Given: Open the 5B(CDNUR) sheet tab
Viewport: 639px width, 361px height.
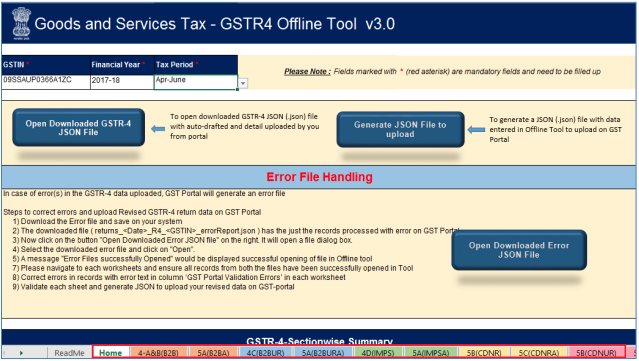Looking at the screenshot, I should pos(596,353).
